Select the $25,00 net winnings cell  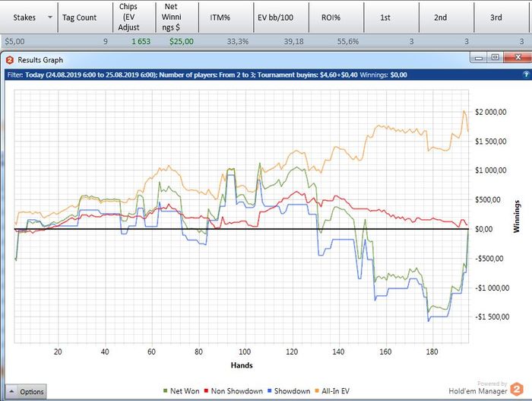182,41
